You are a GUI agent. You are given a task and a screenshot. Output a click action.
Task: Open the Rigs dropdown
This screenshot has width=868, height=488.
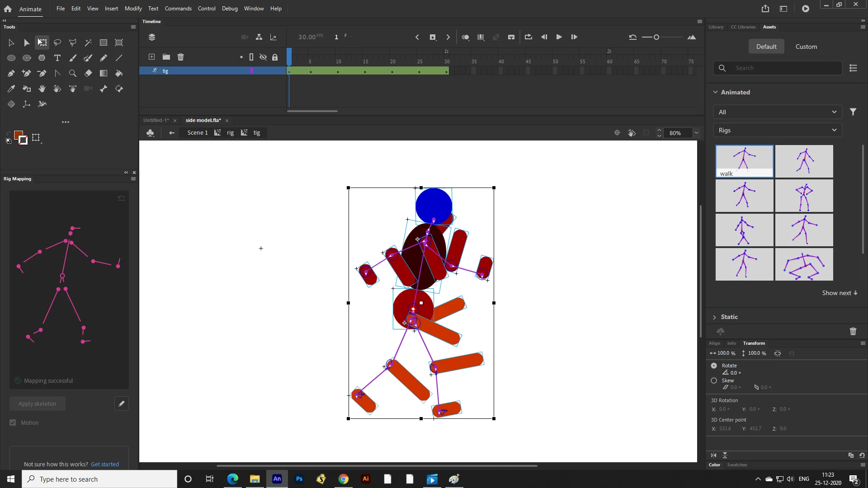tap(777, 130)
